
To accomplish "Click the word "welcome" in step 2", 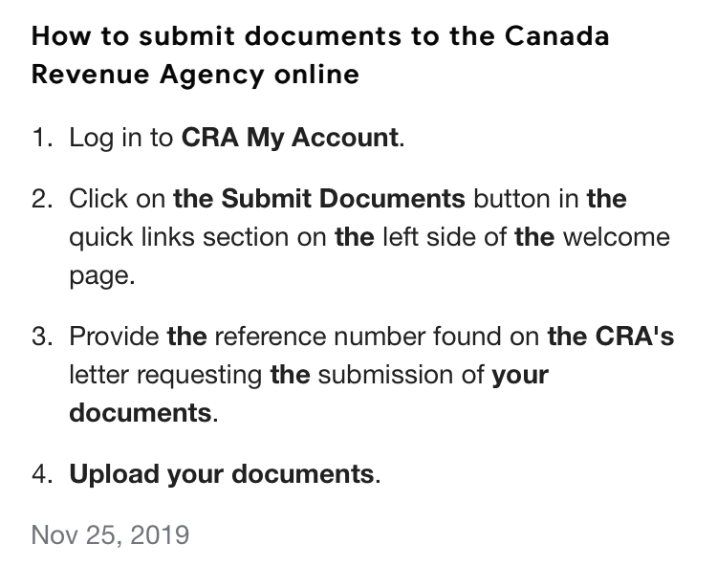I will point(617,237).
